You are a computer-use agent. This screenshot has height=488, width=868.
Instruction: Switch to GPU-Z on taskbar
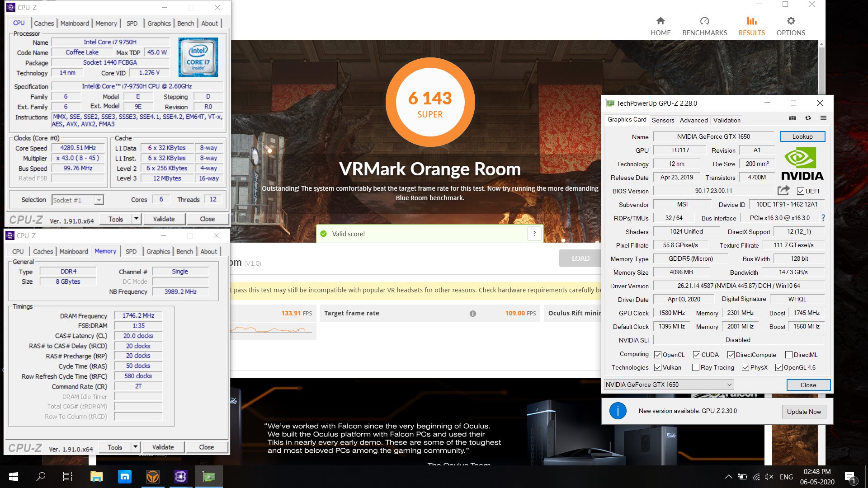tap(209, 477)
